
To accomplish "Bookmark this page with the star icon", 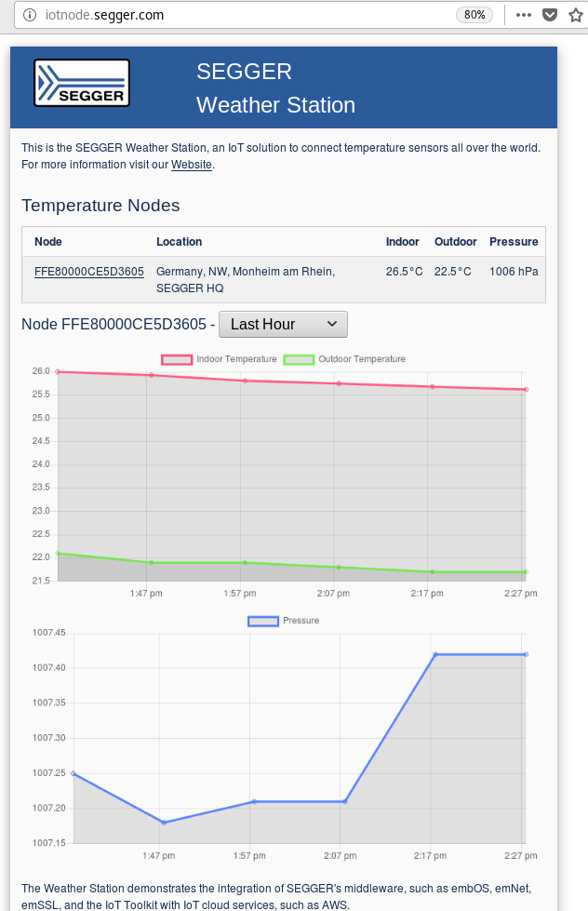I will 575,15.
